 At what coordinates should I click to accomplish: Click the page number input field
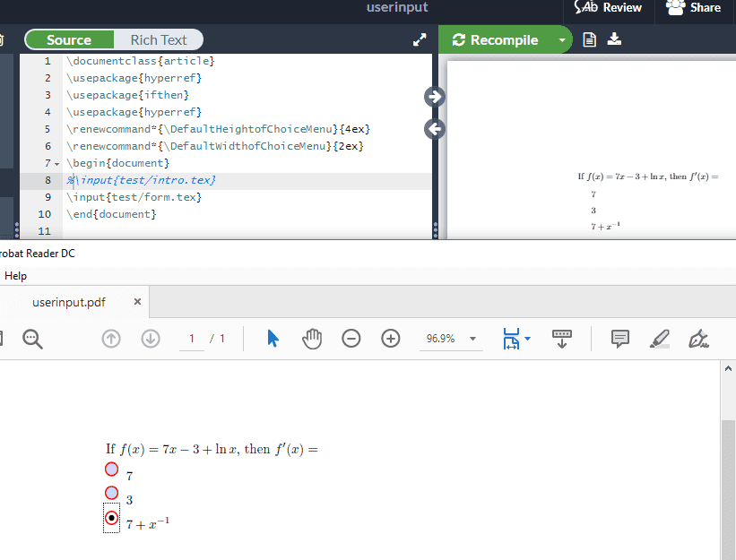click(190, 339)
